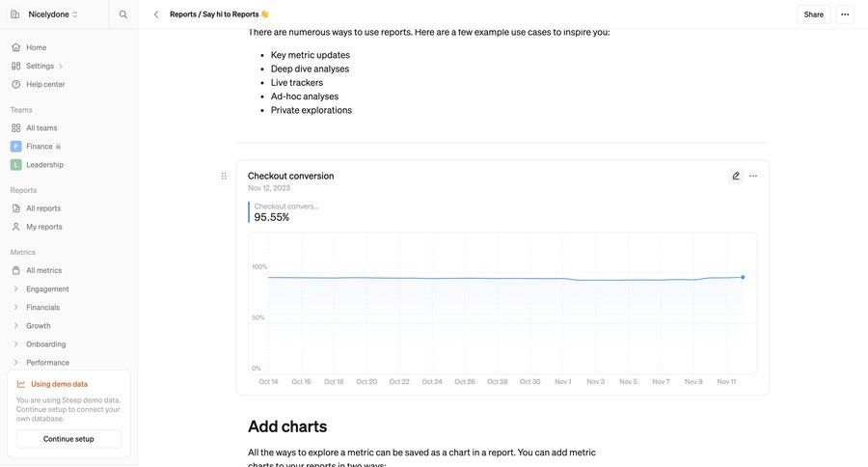The image size is (868, 467).
Task: Click the search magnifier icon
Action: [x=122, y=14]
